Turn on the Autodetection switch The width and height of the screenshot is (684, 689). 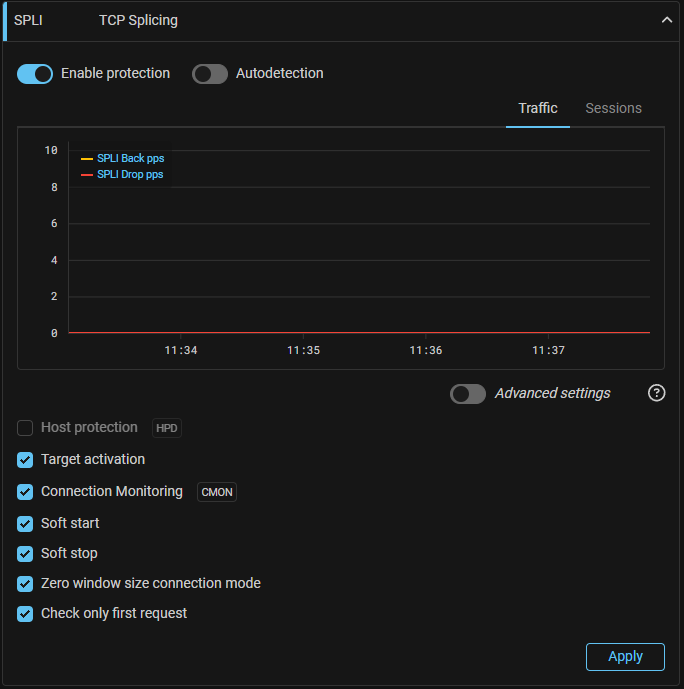click(x=210, y=74)
